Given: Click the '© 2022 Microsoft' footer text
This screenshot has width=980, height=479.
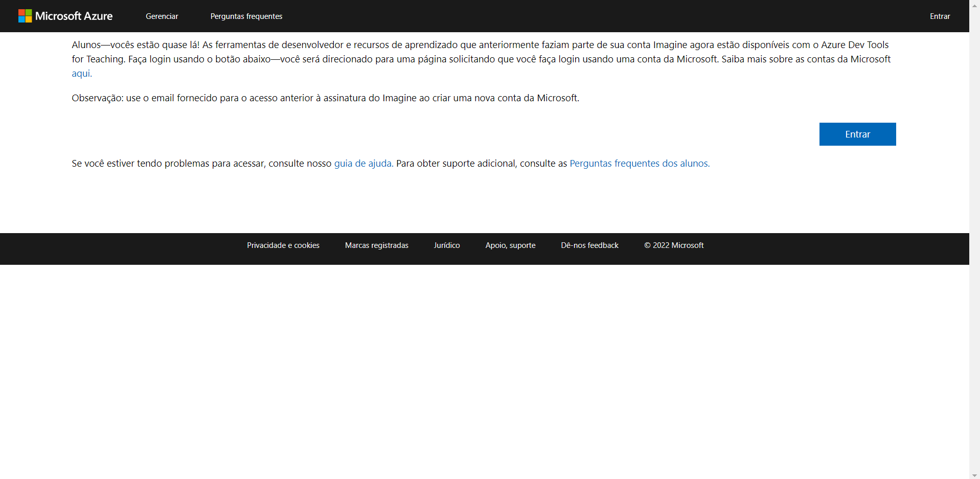Looking at the screenshot, I should point(674,245).
